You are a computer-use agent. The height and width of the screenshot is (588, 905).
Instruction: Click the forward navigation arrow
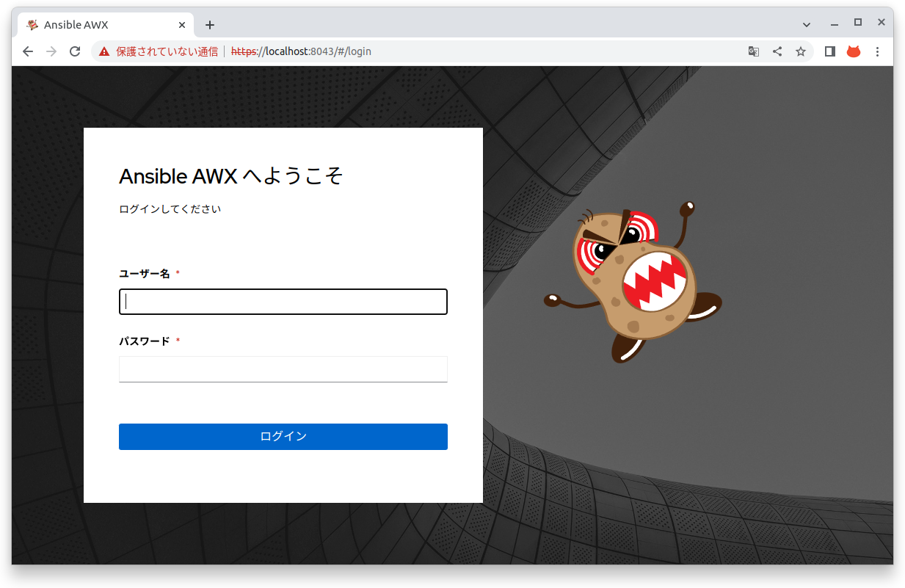pyautogui.click(x=51, y=51)
